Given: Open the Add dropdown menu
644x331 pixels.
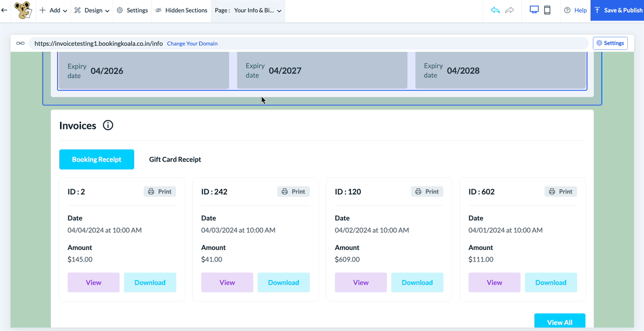Looking at the screenshot, I should tap(53, 11).
